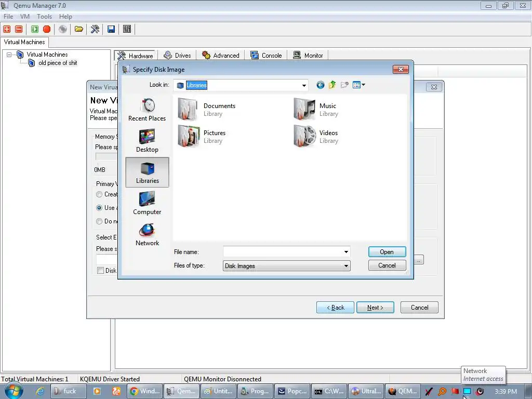Open the Pictures library
This screenshot has width=532, height=399.
pyautogui.click(x=202, y=136)
